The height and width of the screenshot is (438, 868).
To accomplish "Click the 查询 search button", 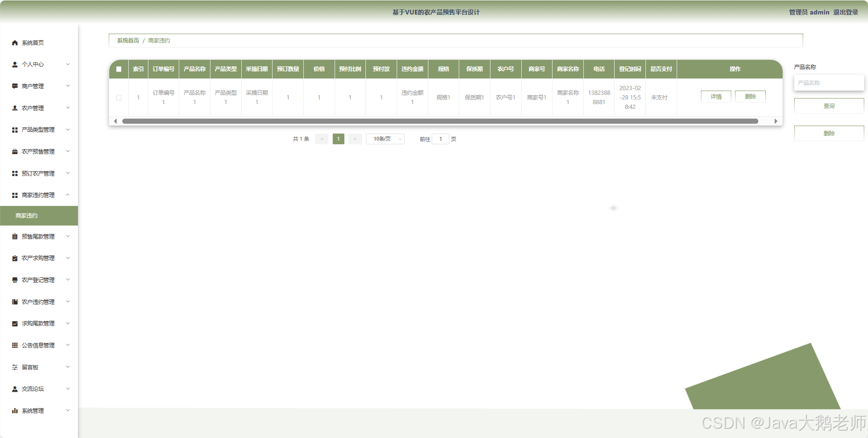I will [x=829, y=106].
